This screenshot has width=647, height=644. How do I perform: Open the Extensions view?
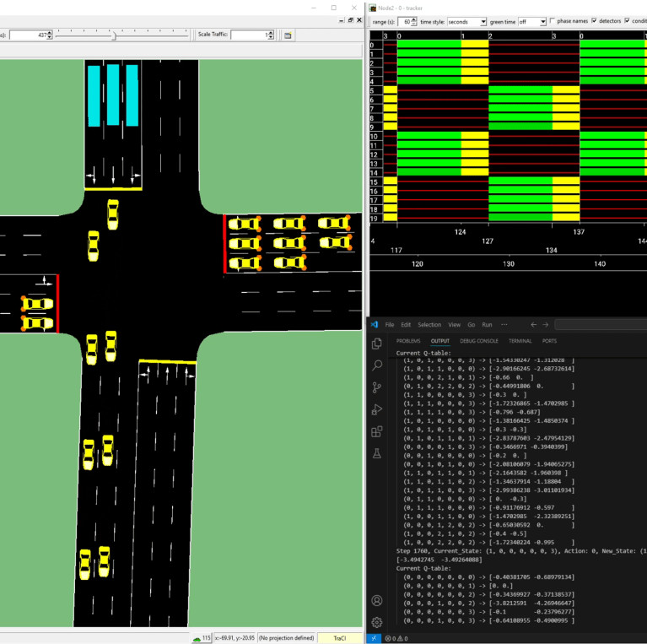tap(377, 431)
